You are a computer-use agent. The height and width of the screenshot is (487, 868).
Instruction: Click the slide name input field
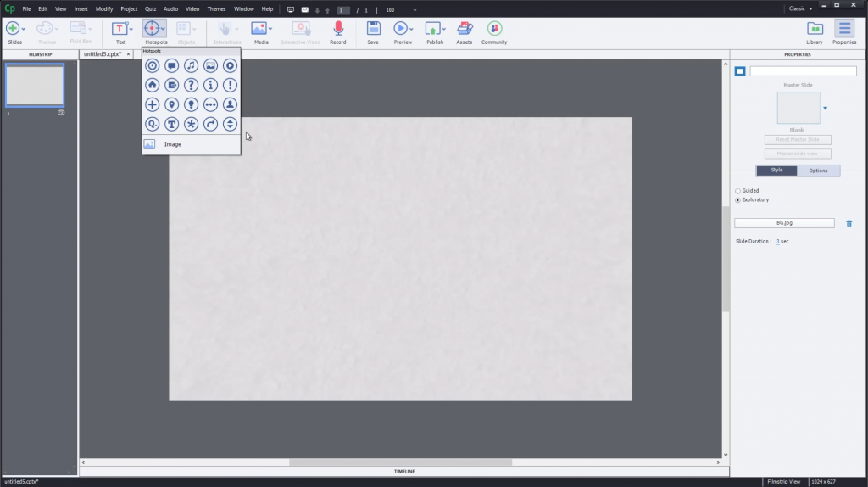pyautogui.click(x=803, y=71)
